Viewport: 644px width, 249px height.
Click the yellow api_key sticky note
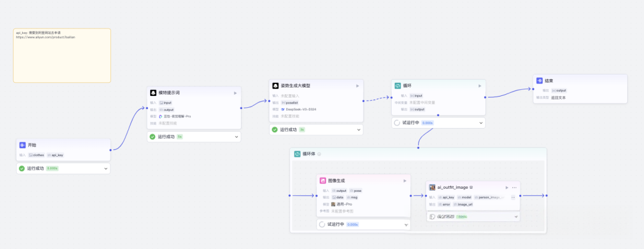coord(62,55)
